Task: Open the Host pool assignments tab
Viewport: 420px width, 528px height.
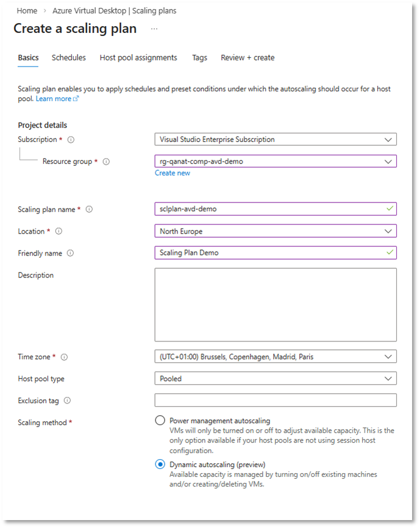Action: point(138,57)
